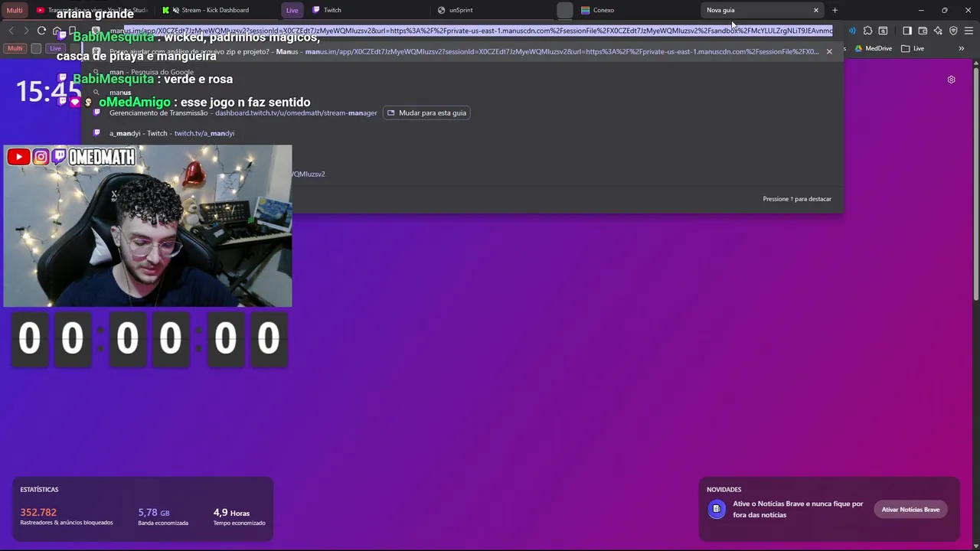Click the page vertical scrollbar
980x551 pixels.
point(976,184)
